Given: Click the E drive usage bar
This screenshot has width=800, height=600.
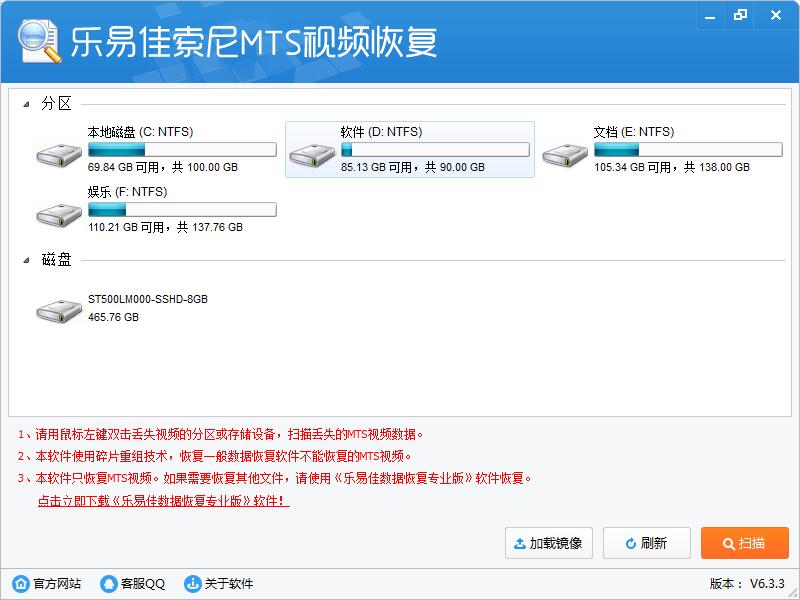Looking at the screenshot, I should pyautogui.click(x=688, y=149).
